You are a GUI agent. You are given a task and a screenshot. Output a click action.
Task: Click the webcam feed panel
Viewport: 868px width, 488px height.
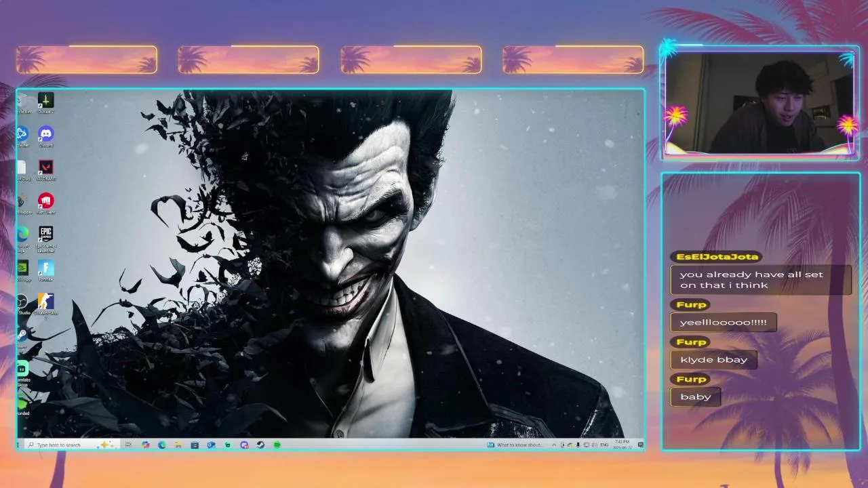(x=760, y=103)
